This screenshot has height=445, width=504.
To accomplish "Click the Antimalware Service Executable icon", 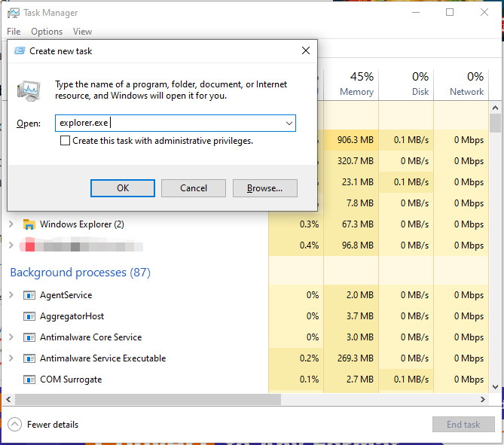I will [x=29, y=358].
